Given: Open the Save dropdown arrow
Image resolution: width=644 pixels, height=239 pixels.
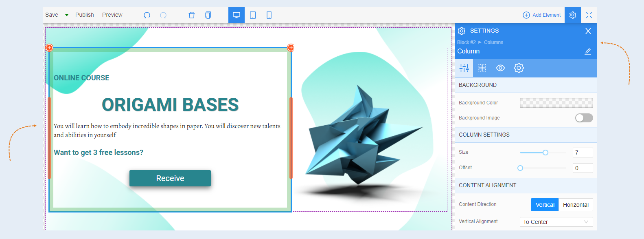Looking at the screenshot, I should point(67,15).
